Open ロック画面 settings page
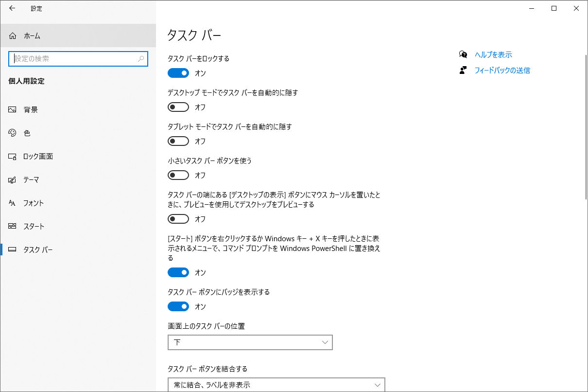The width and height of the screenshot is (588, 392). 78,157
